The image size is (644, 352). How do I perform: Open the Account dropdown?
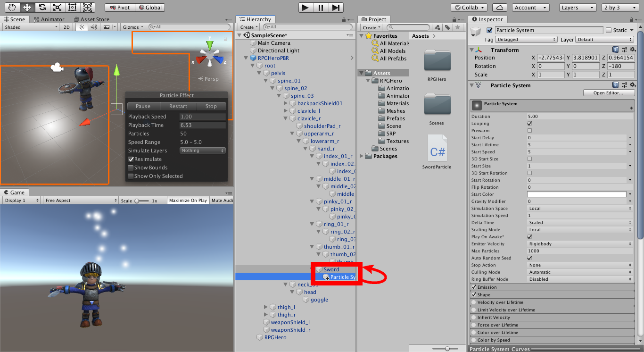coord(530,8)
